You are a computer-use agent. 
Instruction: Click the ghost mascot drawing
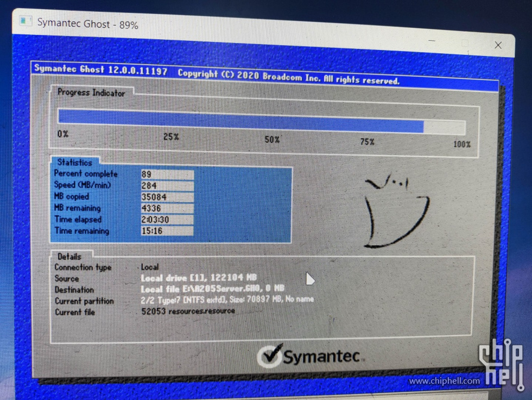pos(396,210)
